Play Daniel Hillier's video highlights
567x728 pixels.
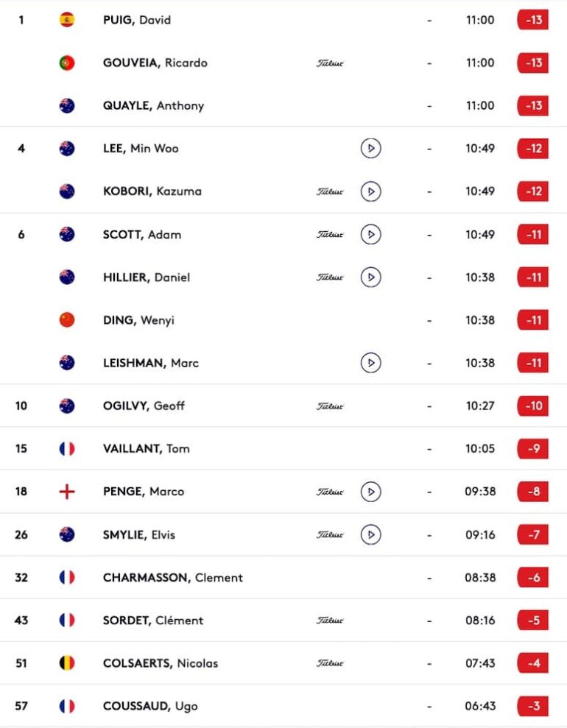coord(370,278)
